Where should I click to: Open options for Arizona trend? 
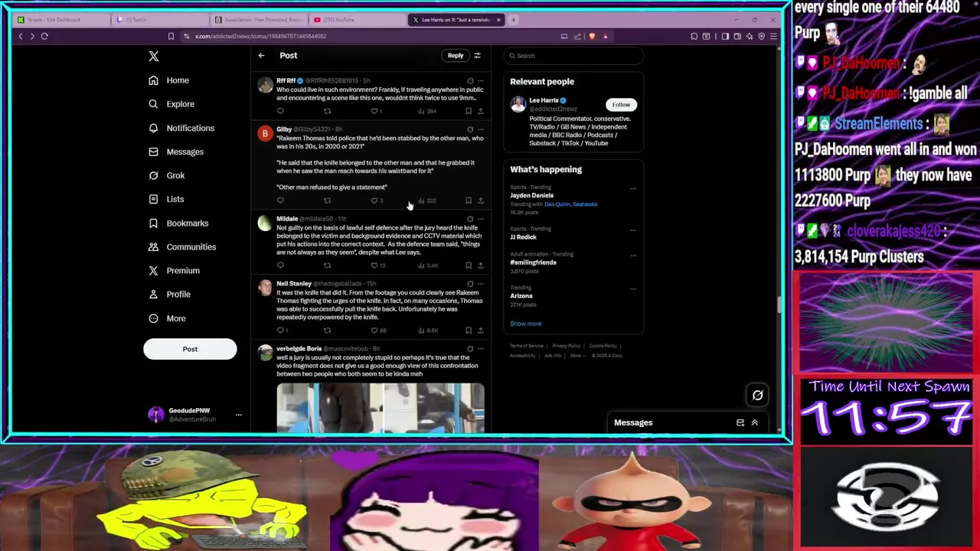(633, 289)
